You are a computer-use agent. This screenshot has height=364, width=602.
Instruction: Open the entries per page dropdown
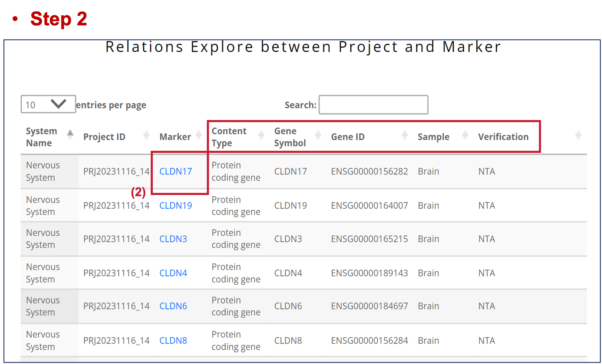pyautogui.click(x=48, y=104)
